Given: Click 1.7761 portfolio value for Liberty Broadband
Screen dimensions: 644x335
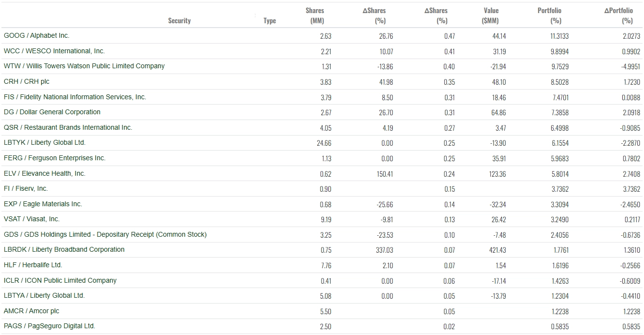Looking at the screenshot, I should click(560, 250).
